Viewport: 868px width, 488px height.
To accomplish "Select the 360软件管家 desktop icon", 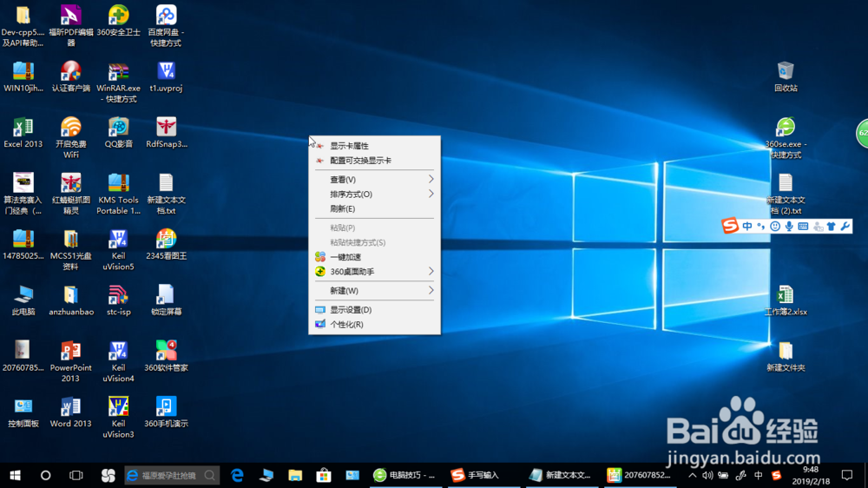I will point(166,356).
